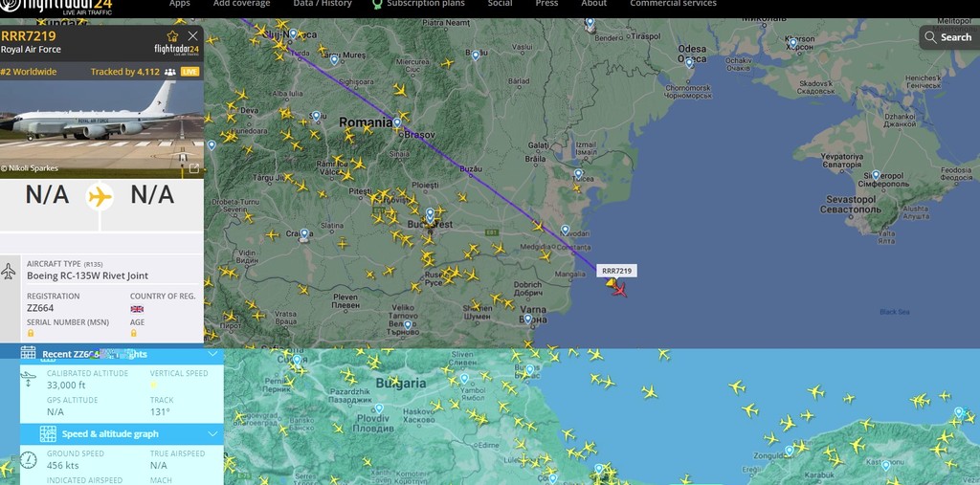Viewport: 980px width, 485px height.
Task: Open the Apps menu
Action: tap(179, 4)
